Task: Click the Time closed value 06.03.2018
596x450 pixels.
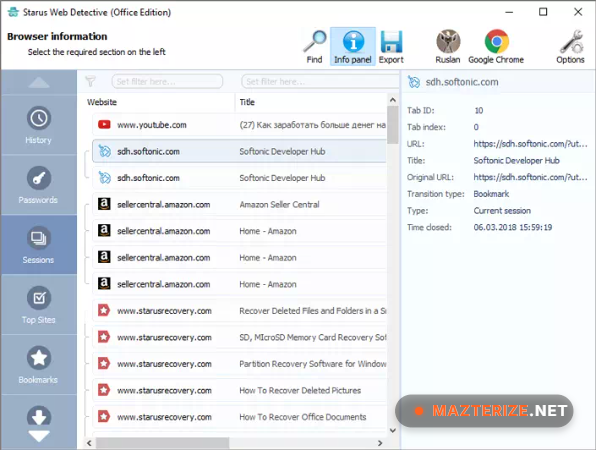Action: [x=513, y=227]
